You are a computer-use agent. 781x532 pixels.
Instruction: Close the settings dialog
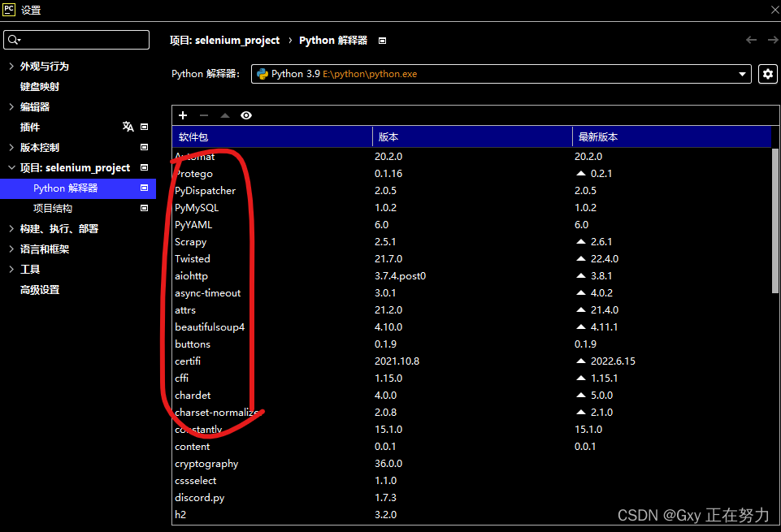pyautogui.click(x=775, y=10)
